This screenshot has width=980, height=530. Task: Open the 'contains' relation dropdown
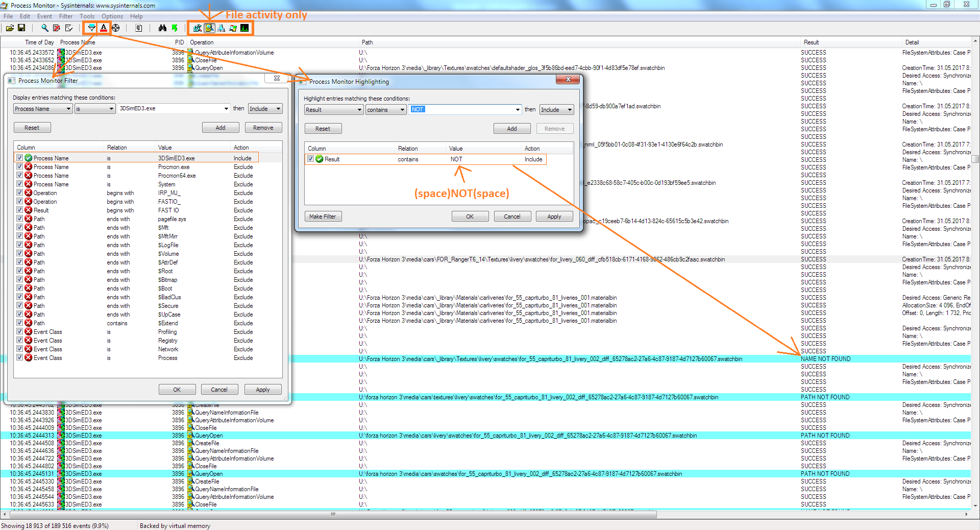pos(402,110)
